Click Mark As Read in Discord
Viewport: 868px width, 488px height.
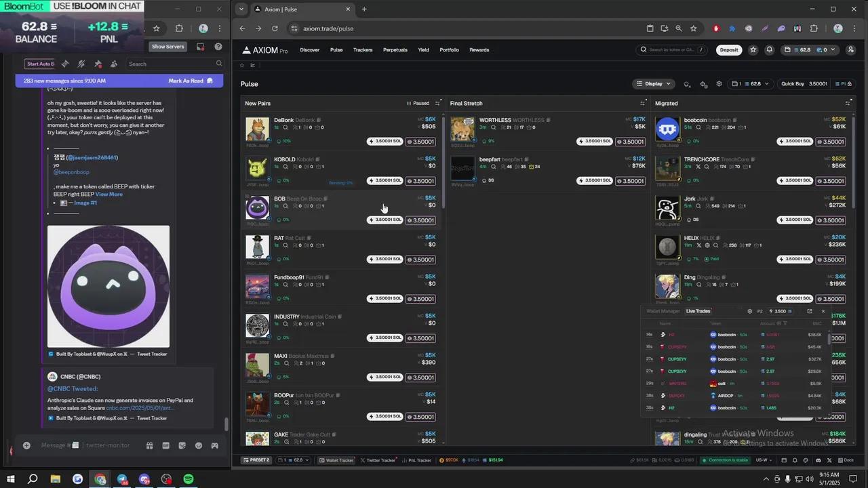point(191,81)
